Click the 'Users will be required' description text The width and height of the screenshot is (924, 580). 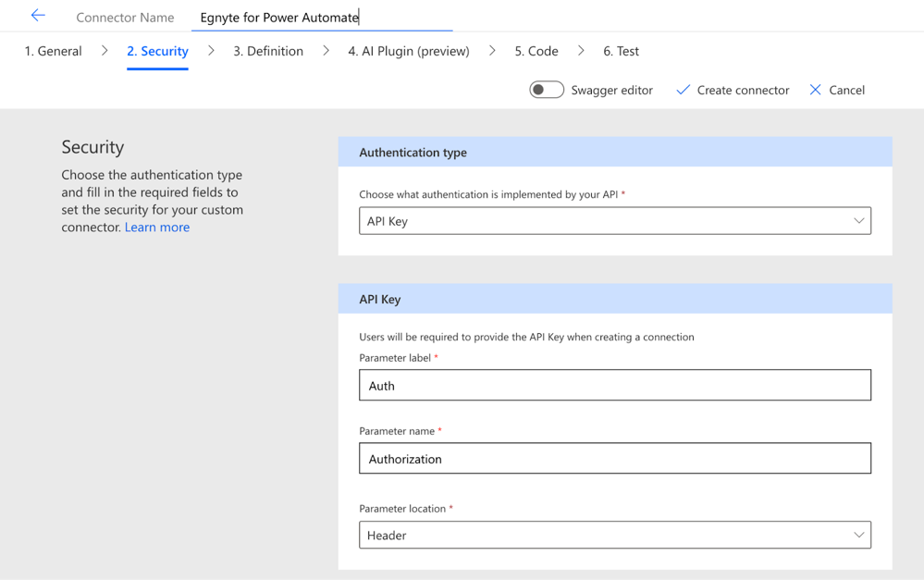click(x=526, y=337)
